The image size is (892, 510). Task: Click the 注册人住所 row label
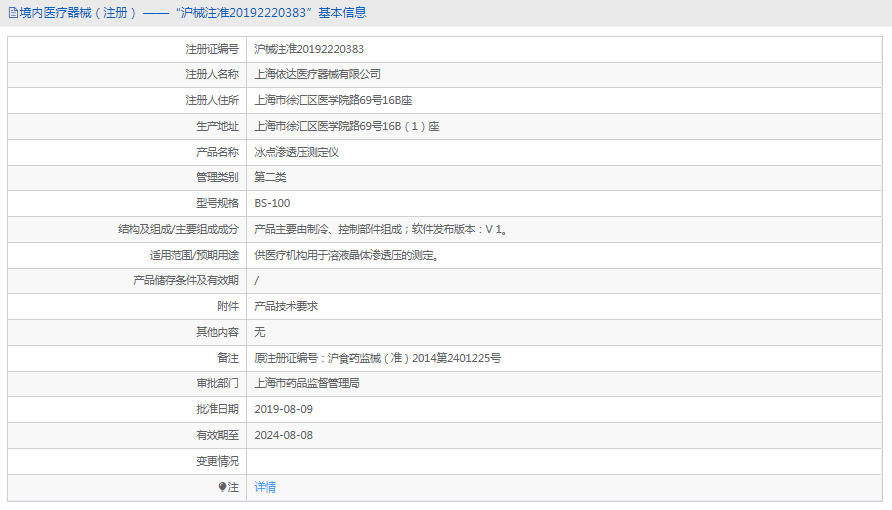tap(212, 100)
